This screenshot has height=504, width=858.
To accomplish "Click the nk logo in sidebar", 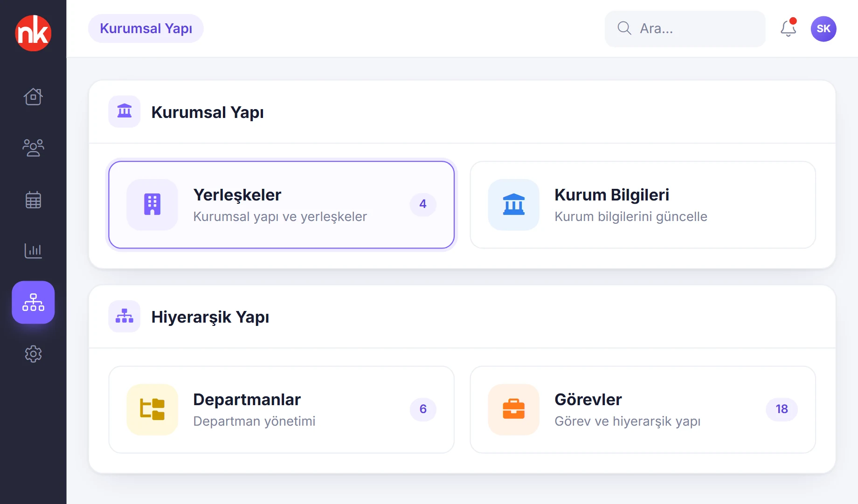I will click(x=33, y=33).
